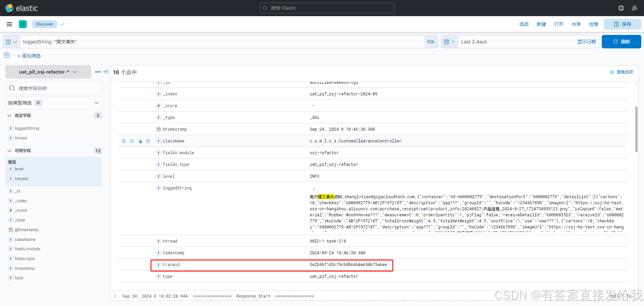Collapse the 选定字段 section
644x306 pixels.
tap(9, 115)
